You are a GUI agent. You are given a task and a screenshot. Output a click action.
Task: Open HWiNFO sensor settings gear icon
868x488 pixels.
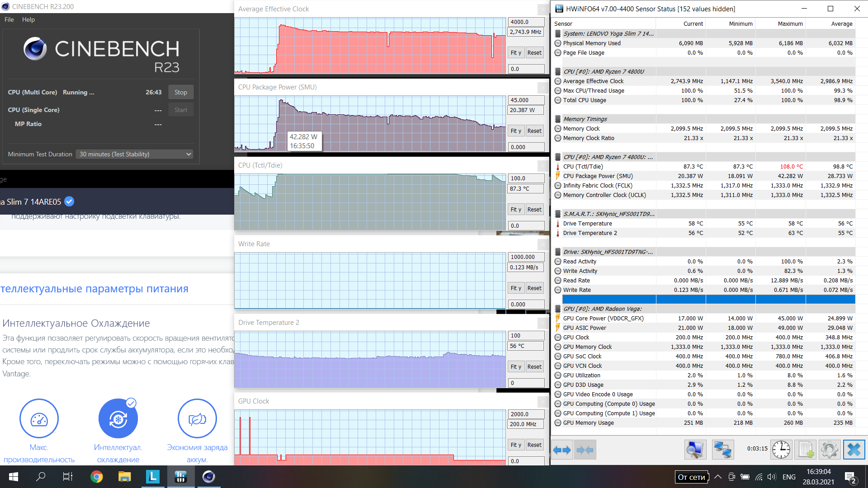[x=830, y=450]
